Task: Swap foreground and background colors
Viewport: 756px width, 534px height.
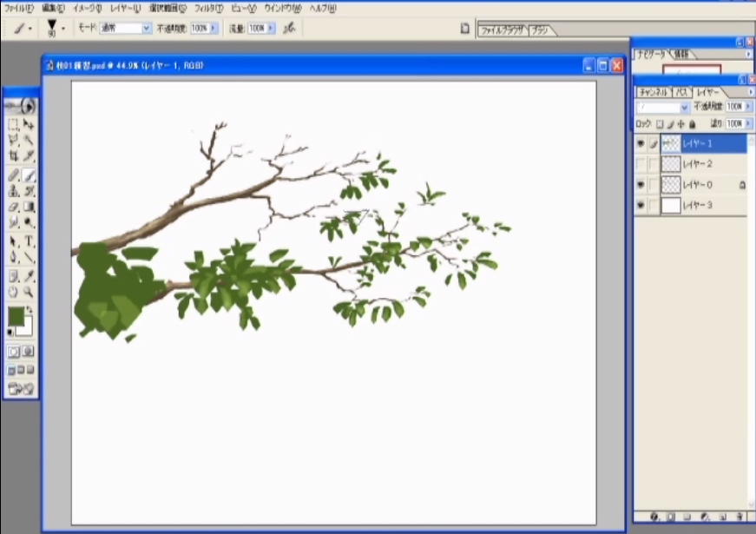Action: click(30, 309)
